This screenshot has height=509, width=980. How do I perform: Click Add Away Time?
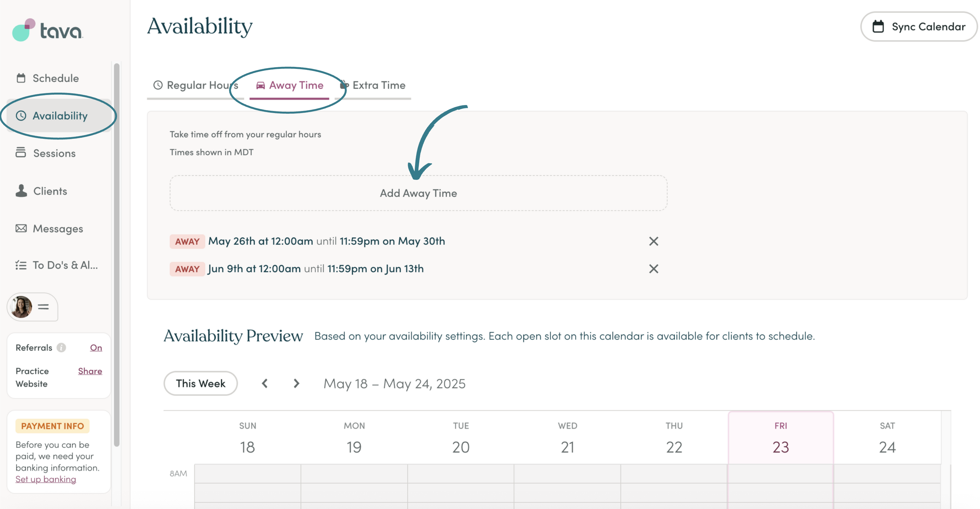click(x=418, y=193)
